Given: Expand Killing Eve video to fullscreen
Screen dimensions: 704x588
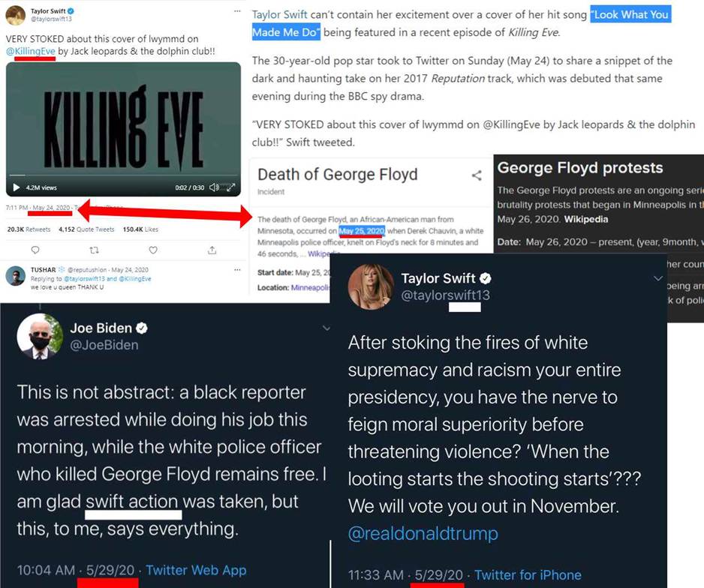Looking at the screenshot, I should (230, 187).
